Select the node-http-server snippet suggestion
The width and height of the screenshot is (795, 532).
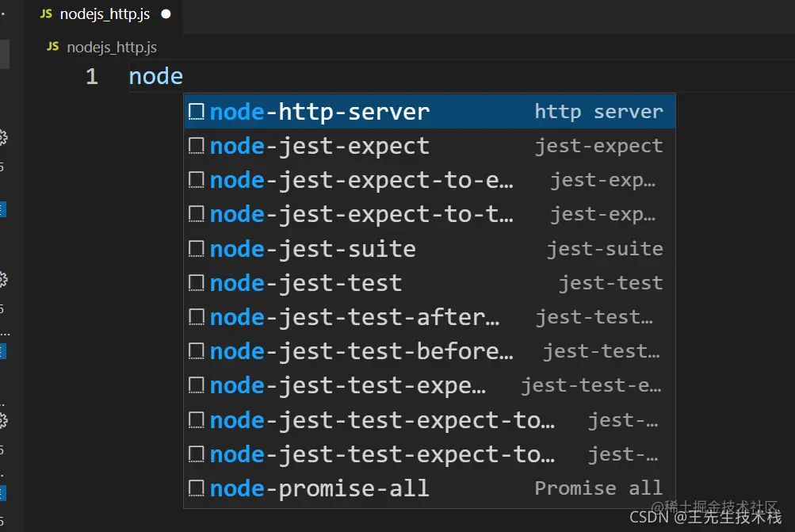(430, 112)
